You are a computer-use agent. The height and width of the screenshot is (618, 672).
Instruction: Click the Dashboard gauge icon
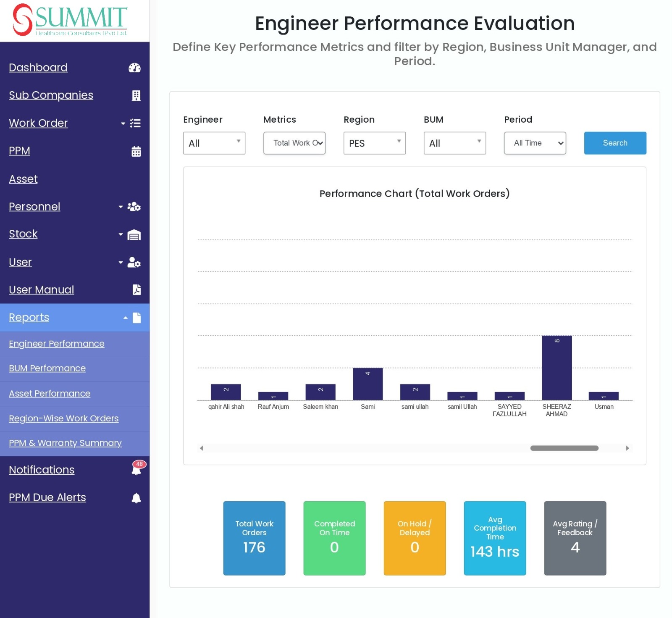(134, 68)
